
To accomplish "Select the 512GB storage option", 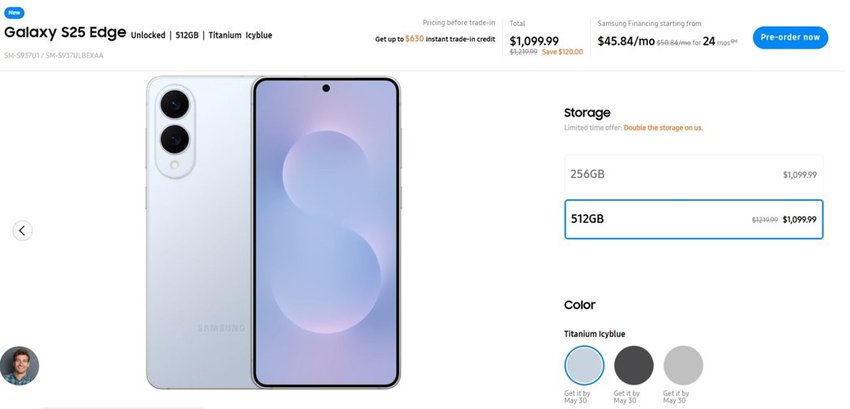I will point(693,219).
